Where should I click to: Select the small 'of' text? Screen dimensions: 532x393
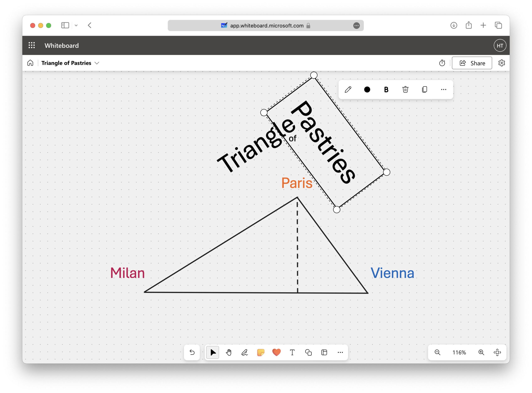292,138
